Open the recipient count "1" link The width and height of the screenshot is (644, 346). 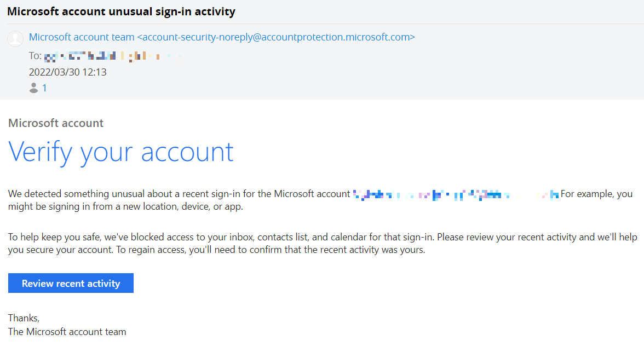pyautogui.click(x=44, y=88)
